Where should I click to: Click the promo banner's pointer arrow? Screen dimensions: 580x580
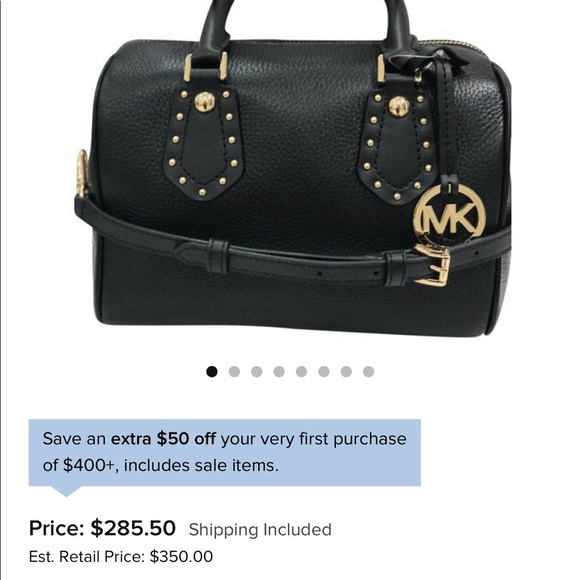pos(66,491)
